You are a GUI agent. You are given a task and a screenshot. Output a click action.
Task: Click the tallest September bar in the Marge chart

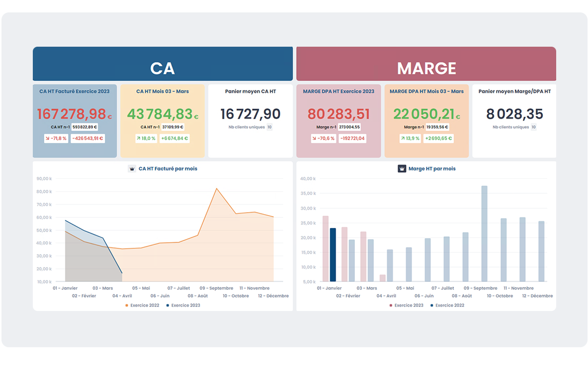[484, 233]
